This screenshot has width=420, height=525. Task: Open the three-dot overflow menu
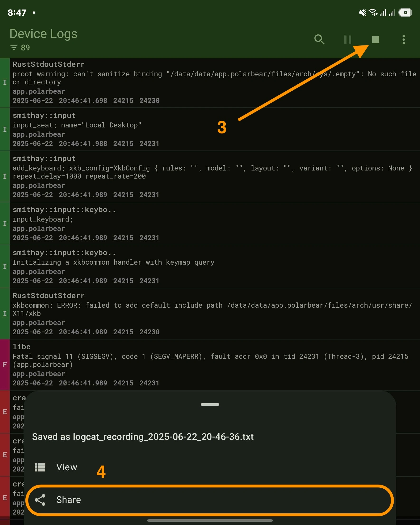coord(403,39)
